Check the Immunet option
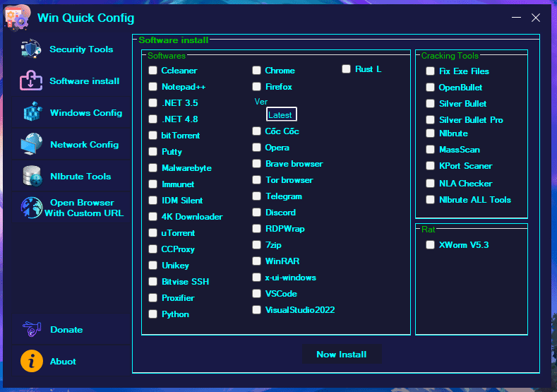557x392 pixels. (x=152, y=184)
